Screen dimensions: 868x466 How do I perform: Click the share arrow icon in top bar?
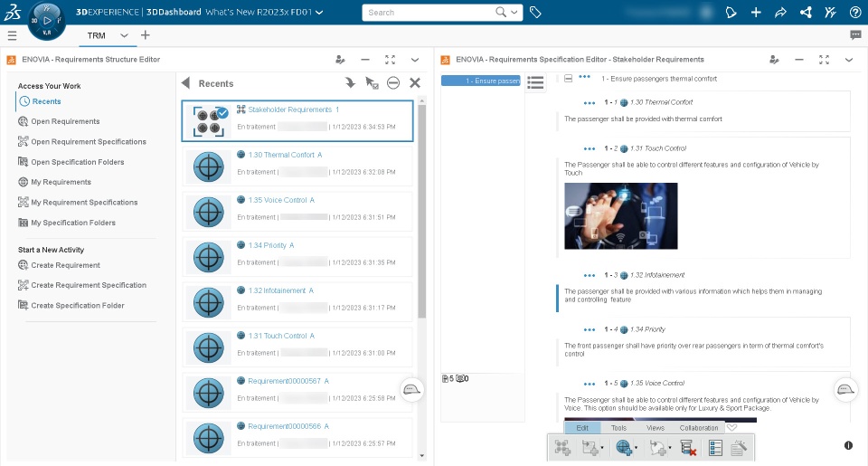click(780, 12)
